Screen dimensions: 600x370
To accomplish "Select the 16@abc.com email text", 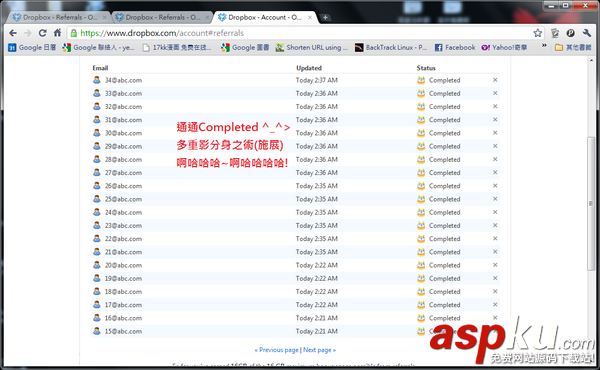I will [123, 318].
